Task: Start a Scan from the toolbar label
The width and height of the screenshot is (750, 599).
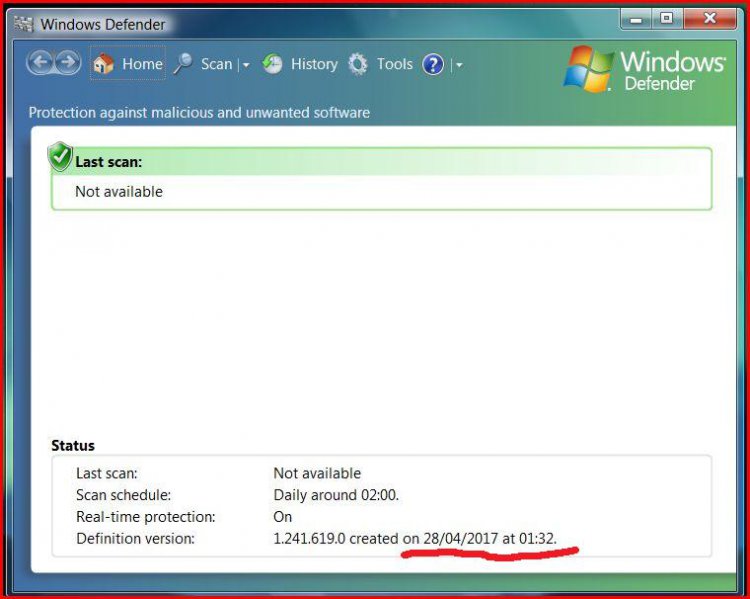Action: pyautogui.click(x=216, y=64)
